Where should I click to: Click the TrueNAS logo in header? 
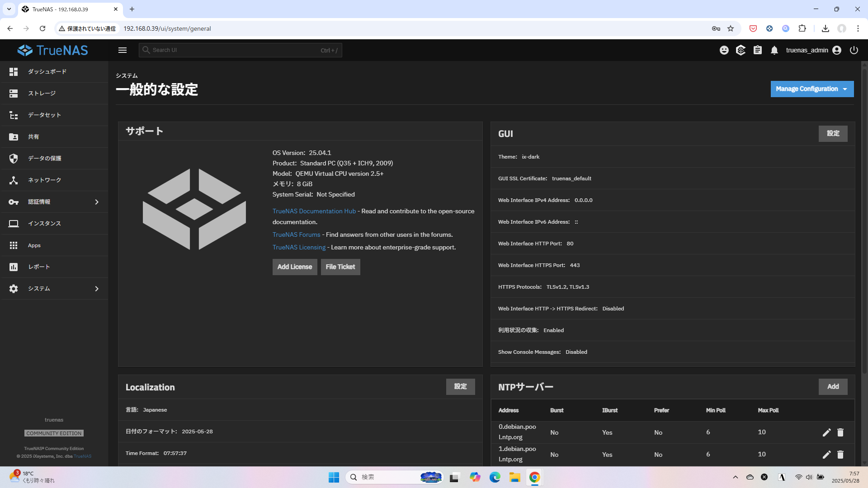click(53, 50)
